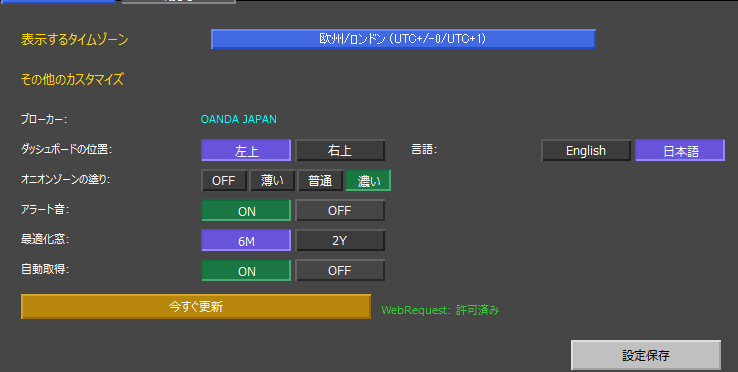This screenshot has height=372, width=738.
Task: Turn auto fetch OFF
Action: pos(340,271)
